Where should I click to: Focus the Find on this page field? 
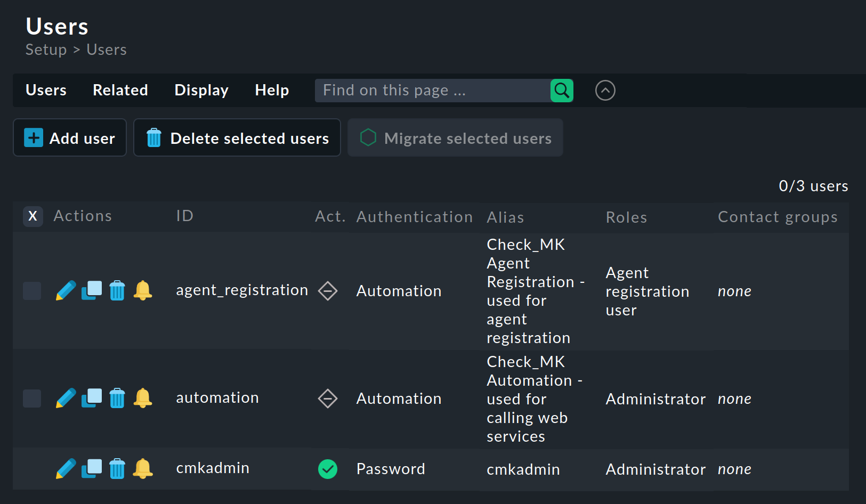tap(433, 91)
